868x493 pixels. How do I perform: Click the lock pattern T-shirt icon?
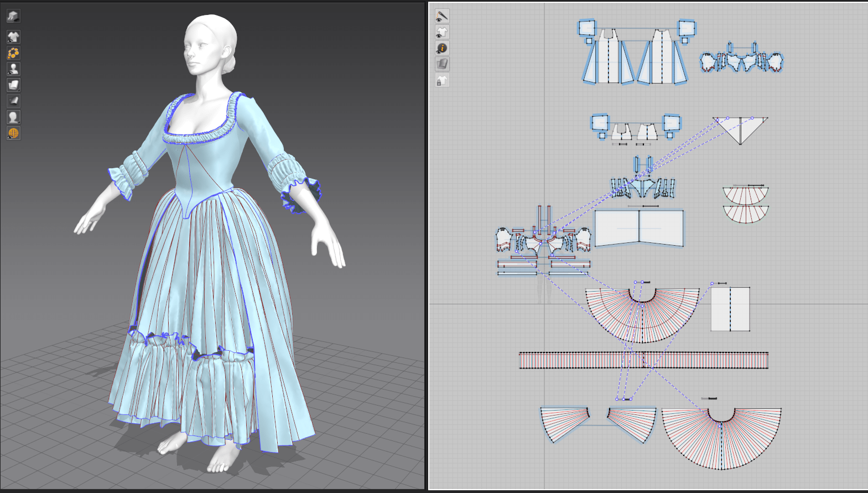click(x=441, y=81)
